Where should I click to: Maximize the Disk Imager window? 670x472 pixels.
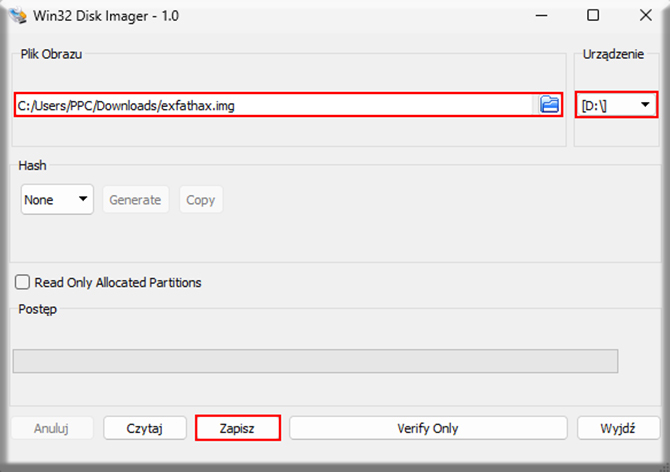point(593,16)
